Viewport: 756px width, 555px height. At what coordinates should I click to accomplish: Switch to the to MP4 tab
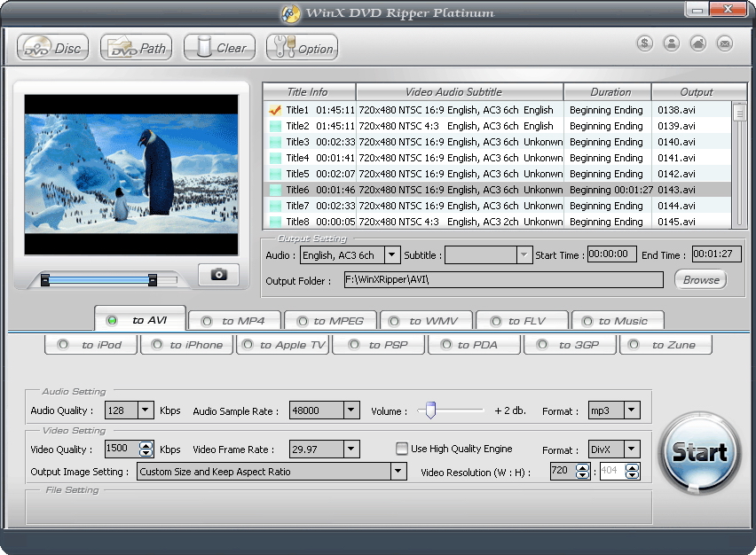click(235, 321)
